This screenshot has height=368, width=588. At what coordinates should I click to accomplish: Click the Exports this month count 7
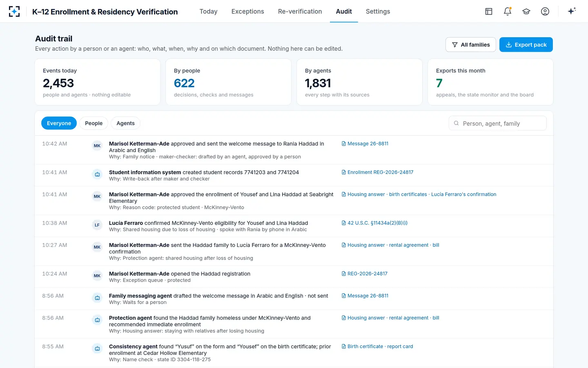pyautogui.click(x=439, y=83)
